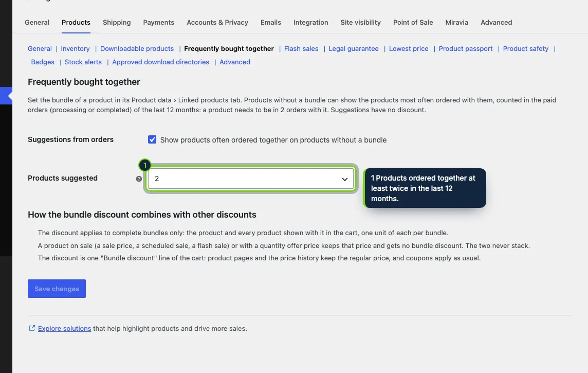
Task: Open the Advanced products subsection link
Action: (235, 62)
